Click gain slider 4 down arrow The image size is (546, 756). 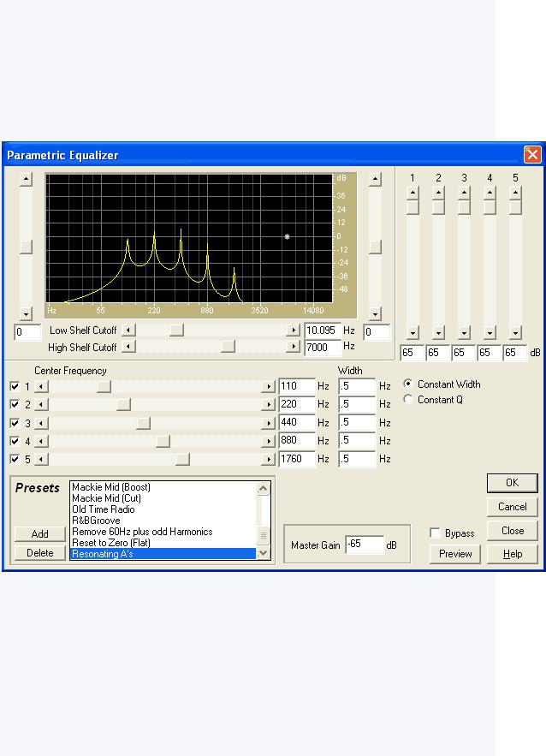pos(490,333)
